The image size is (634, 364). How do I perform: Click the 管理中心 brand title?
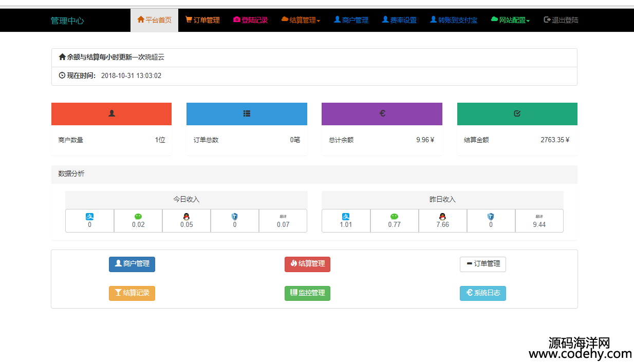[67, 21]
